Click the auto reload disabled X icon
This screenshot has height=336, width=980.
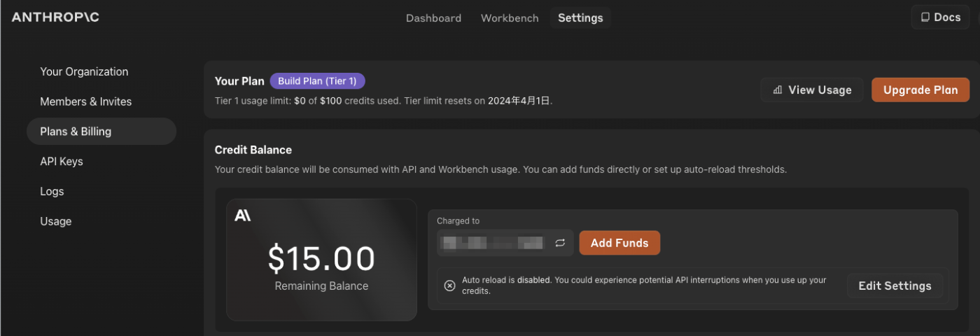coord(450,286)
